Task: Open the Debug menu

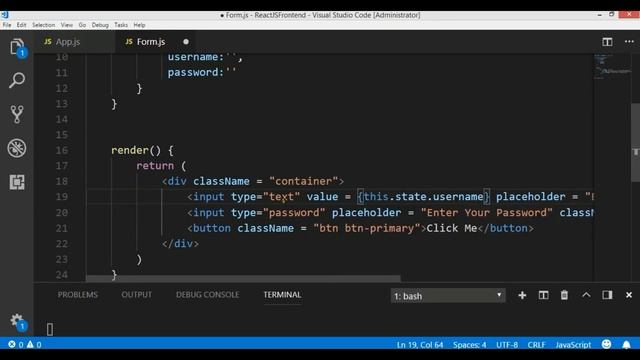Action: (x=100, y=25)
